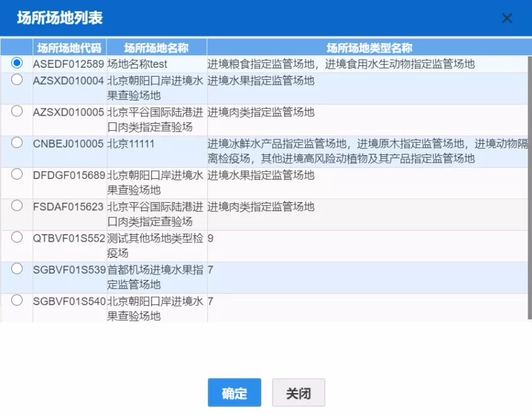The width and height of the screenshot is (532, 415).
Task: Click the 场所场地名称 column header
Action: tap(156, 48)
